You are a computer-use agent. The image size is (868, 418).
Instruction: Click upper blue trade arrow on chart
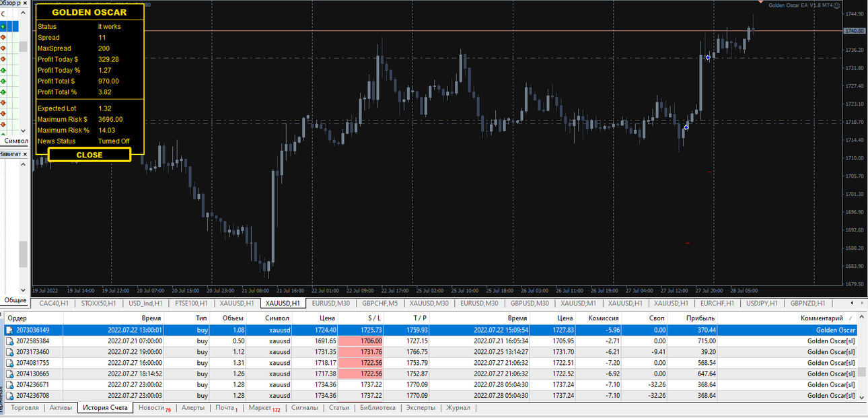click(x=708, y=58)
